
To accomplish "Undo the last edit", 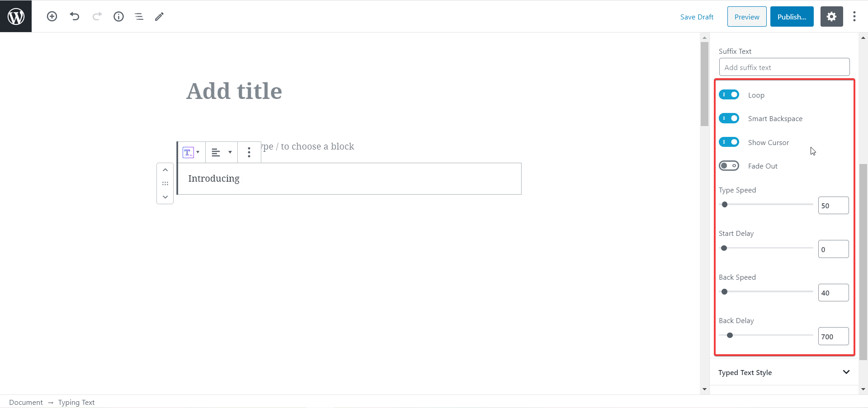I will point(75,17).
